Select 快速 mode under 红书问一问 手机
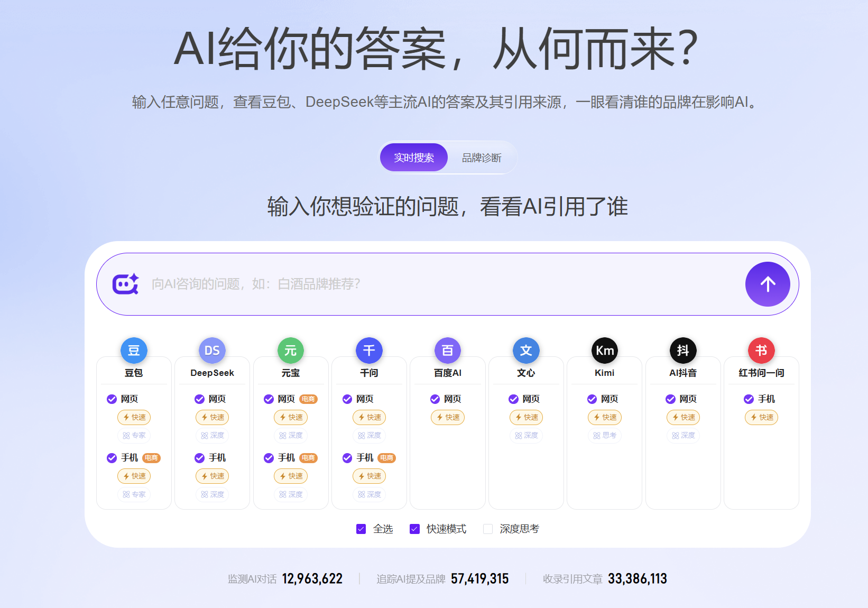The image size is (868, 608). point(761,417)
